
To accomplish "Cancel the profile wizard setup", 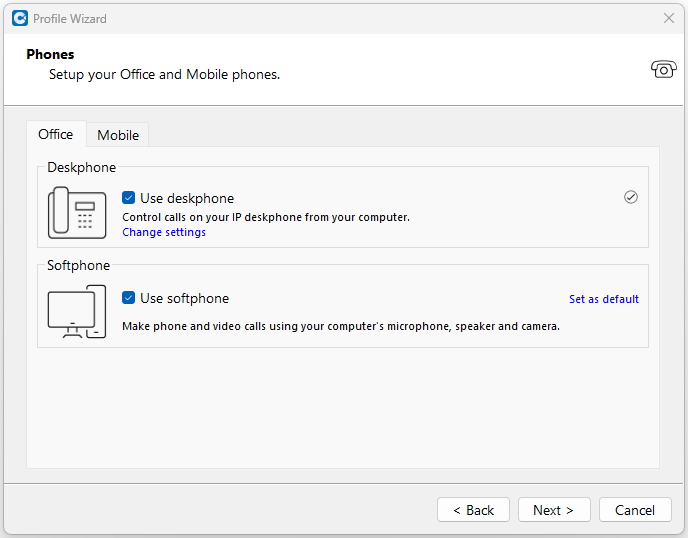I will pyautogui.click(x=635, y=510).
